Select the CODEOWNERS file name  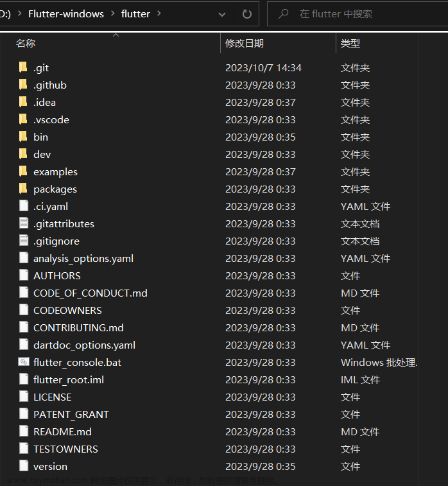coord(67,311)
